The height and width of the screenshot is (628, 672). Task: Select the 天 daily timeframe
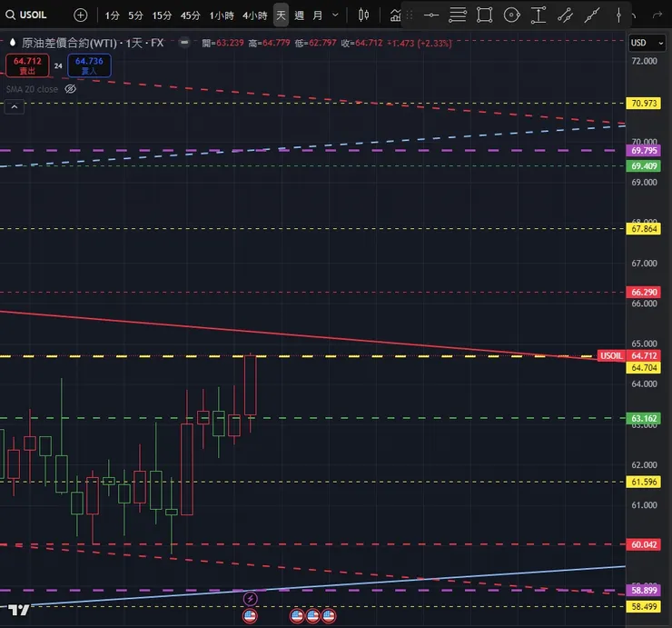pyautogui.click(x=281, y=15)
